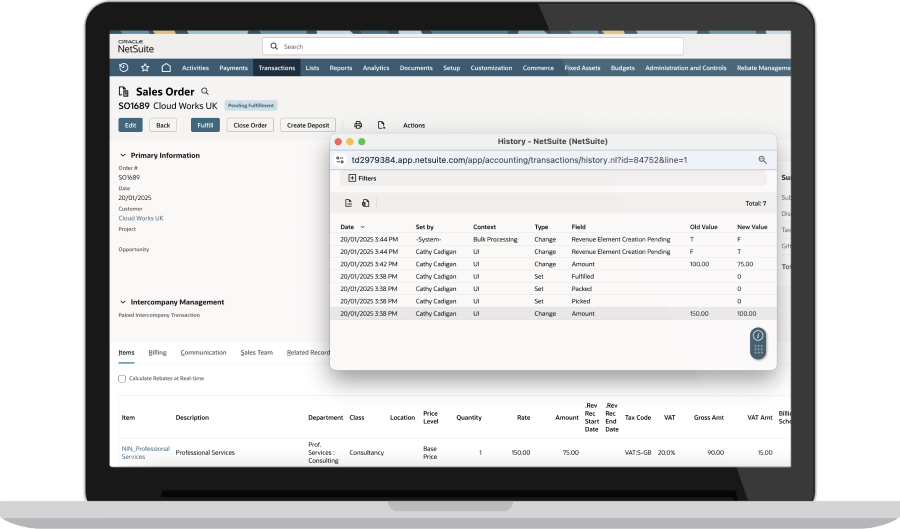Click the site settings icon in History address bar
The height and width of the screenshot is (529, 900).
pyautogui.click(x=340, y=160)
